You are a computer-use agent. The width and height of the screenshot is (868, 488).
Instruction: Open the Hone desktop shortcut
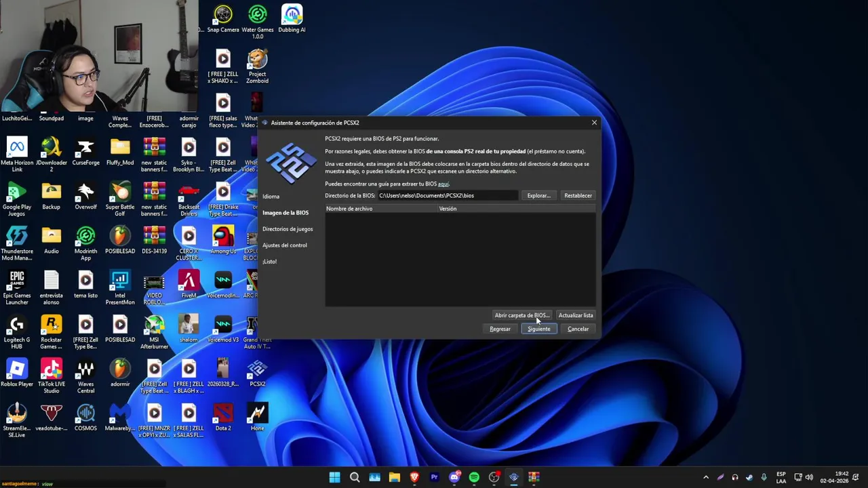point(257,418)
